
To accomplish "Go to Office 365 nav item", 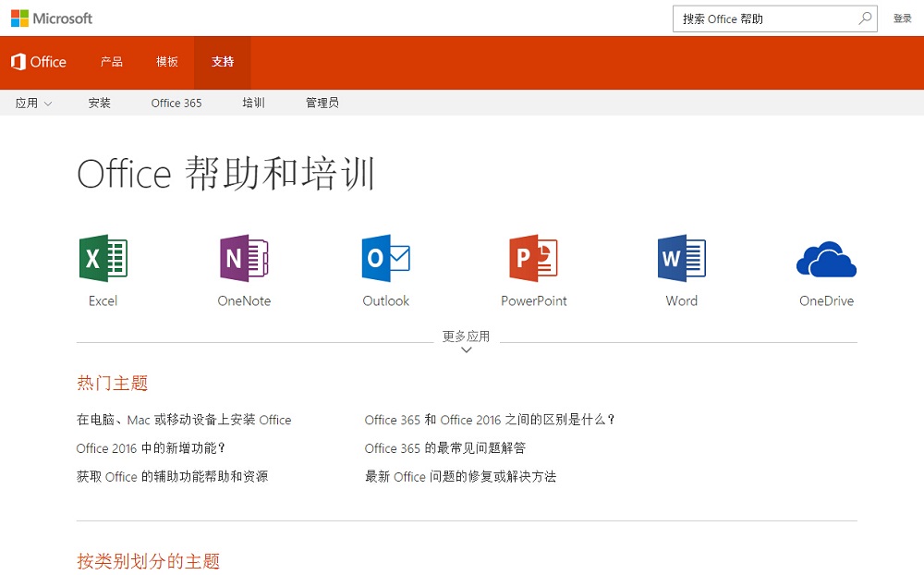I will point(176,103).
